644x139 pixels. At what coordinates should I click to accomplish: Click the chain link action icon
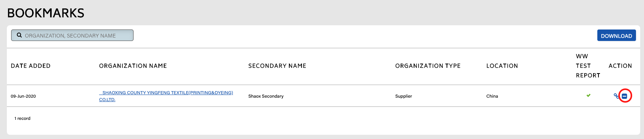tap(616, 96)
